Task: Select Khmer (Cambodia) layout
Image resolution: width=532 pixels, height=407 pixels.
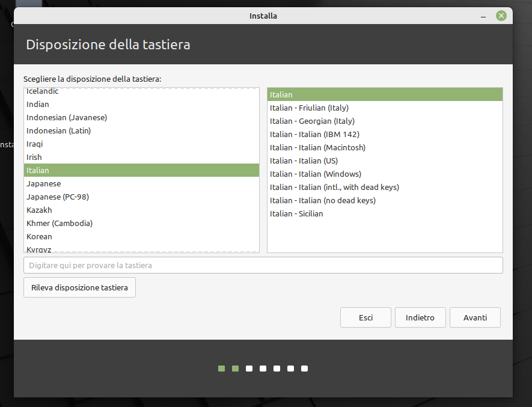Action: [141, 224]
